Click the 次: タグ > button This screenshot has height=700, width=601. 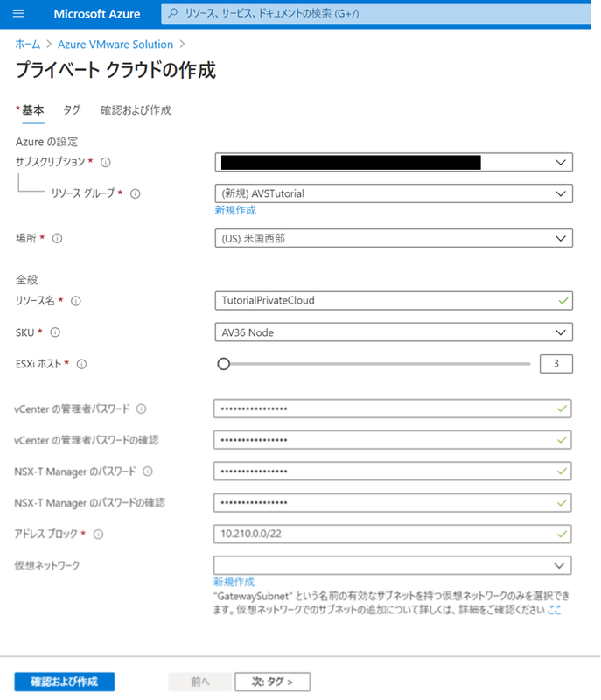point(272,682)
